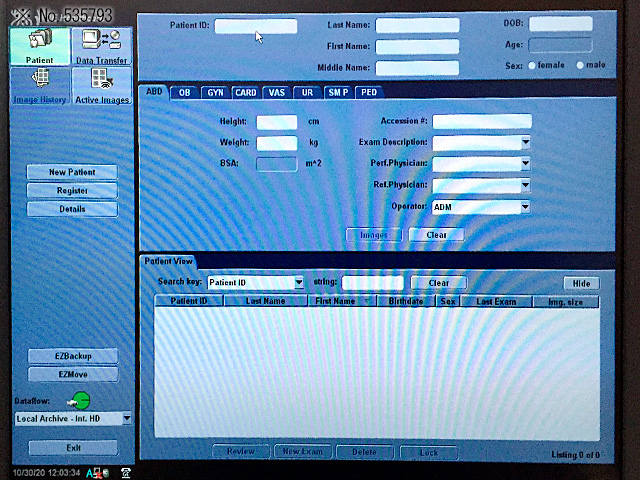Sort by Img. size column header
This screenshot has height=480, width=640.
coord(566,302)
